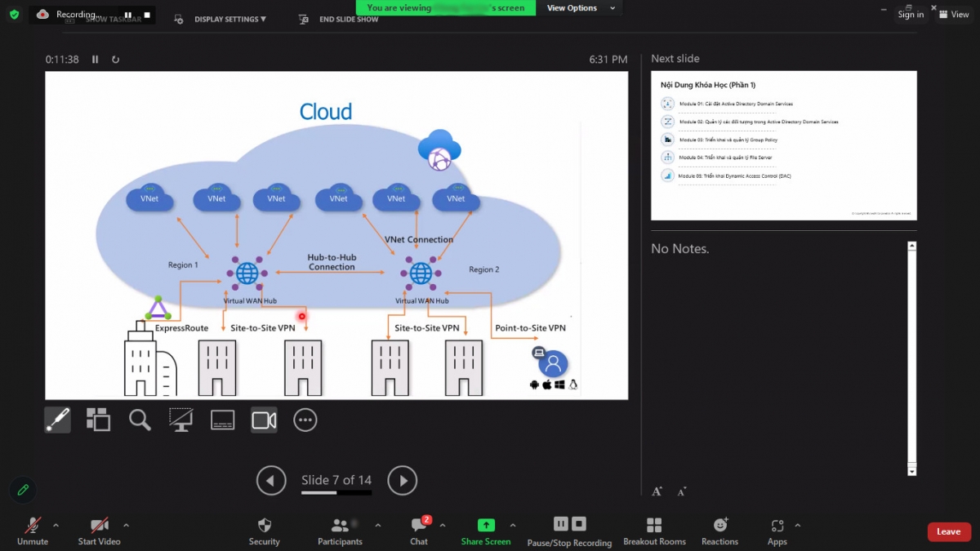Open the View layout menu
Image resolution: width=980 pixels, height=551 pixels.
tap(954, 15)
